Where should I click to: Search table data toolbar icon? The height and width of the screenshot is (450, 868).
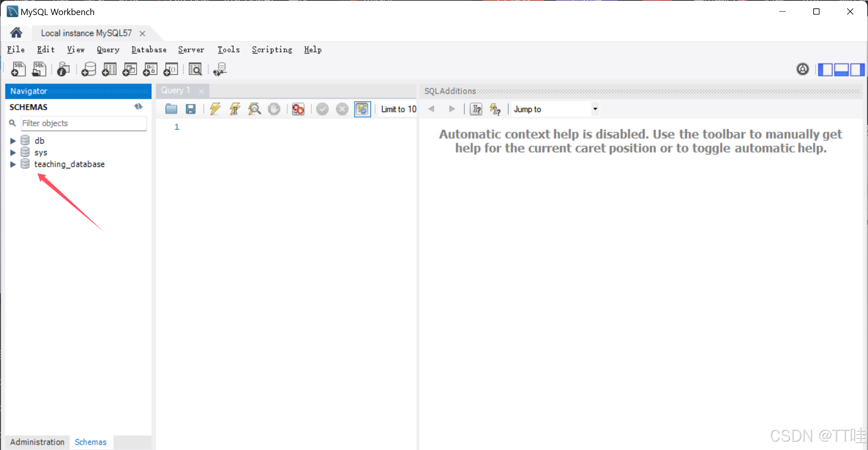coord(195,69)
